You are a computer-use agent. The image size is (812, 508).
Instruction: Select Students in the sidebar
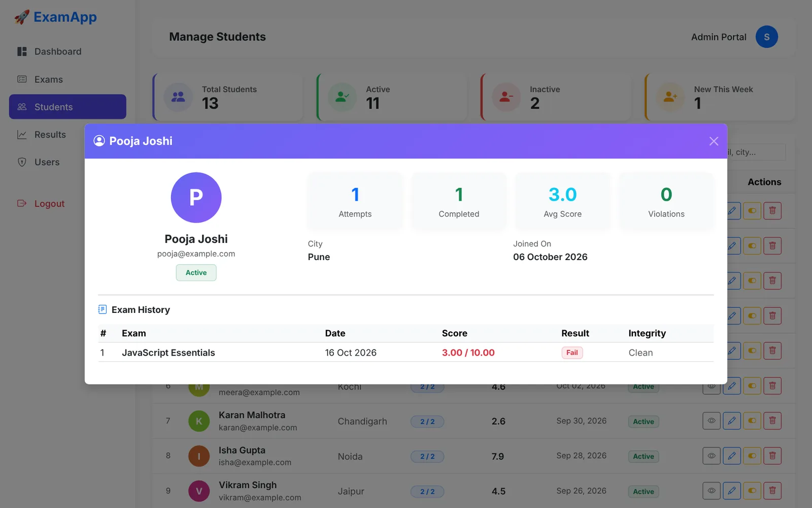67,107
